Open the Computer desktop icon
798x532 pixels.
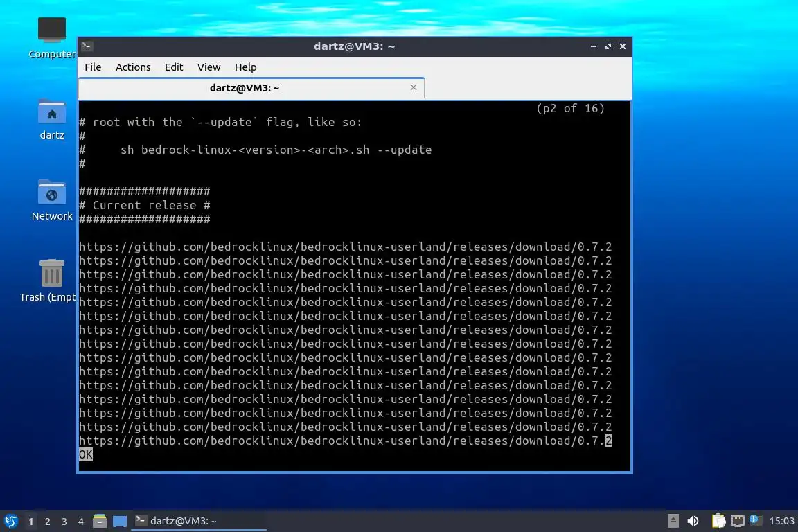pos(52,37)
